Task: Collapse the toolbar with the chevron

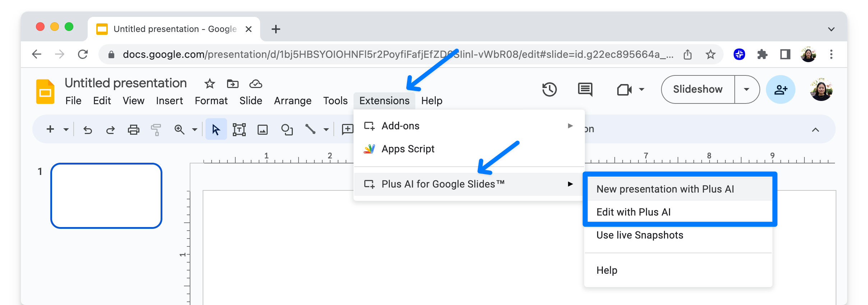Action: click(816, 130)
